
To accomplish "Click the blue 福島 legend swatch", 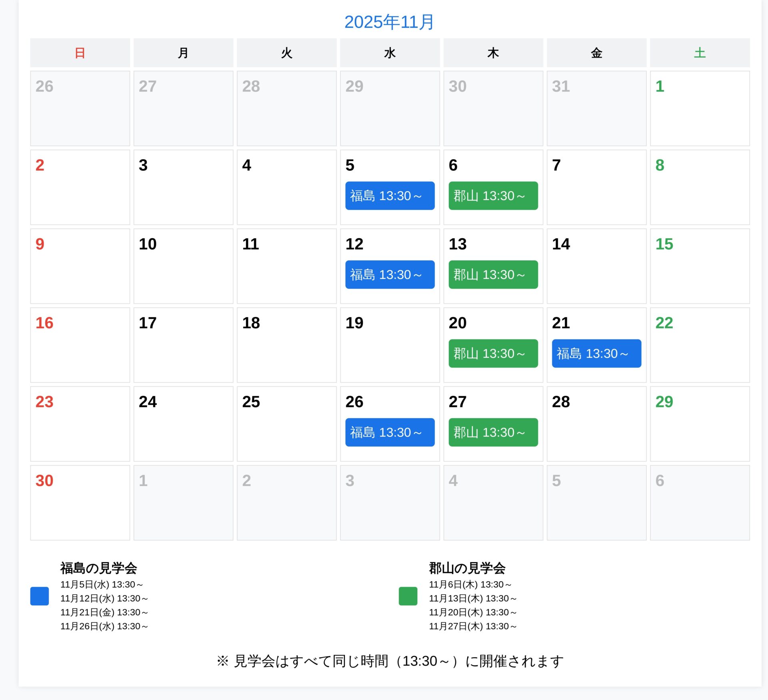I will [x=39, y=596].
